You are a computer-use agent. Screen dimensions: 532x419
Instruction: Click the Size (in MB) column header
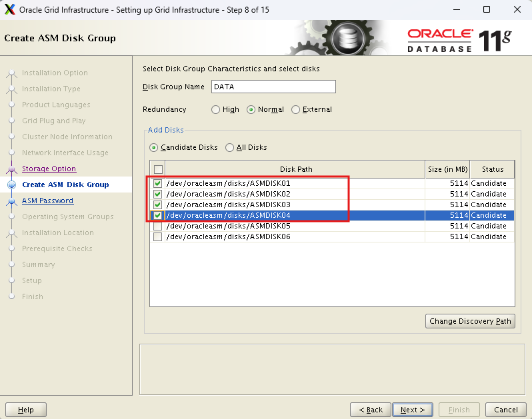(447, 169)
